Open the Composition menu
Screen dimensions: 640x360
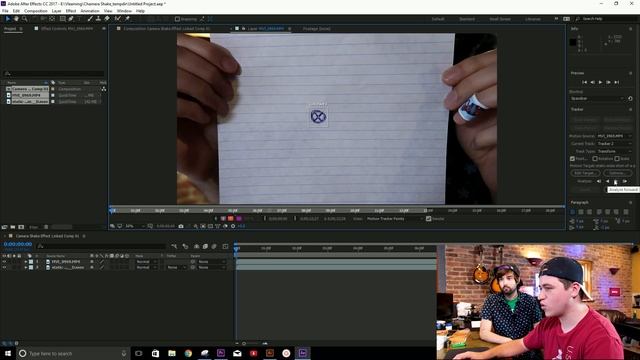[36, 11]
